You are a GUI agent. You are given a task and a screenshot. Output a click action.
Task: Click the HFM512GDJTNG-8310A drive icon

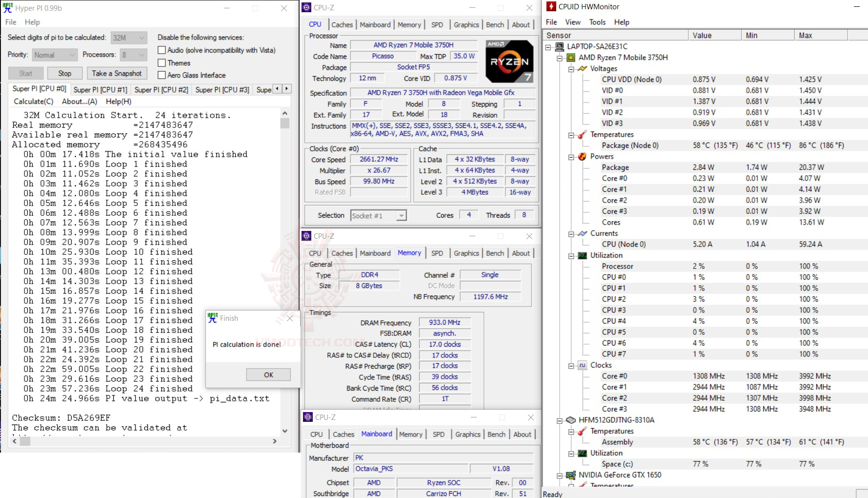[x=571, y=420]
